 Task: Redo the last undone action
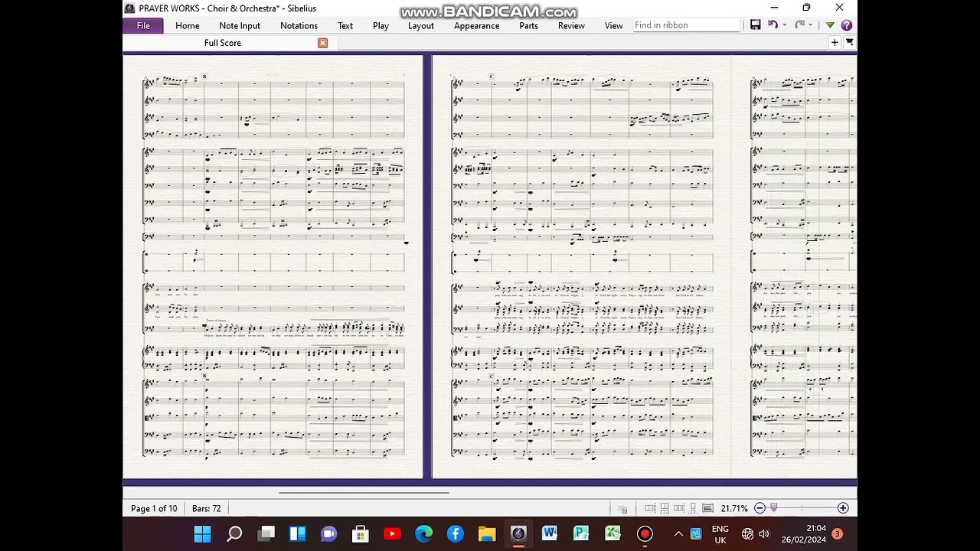799,25
